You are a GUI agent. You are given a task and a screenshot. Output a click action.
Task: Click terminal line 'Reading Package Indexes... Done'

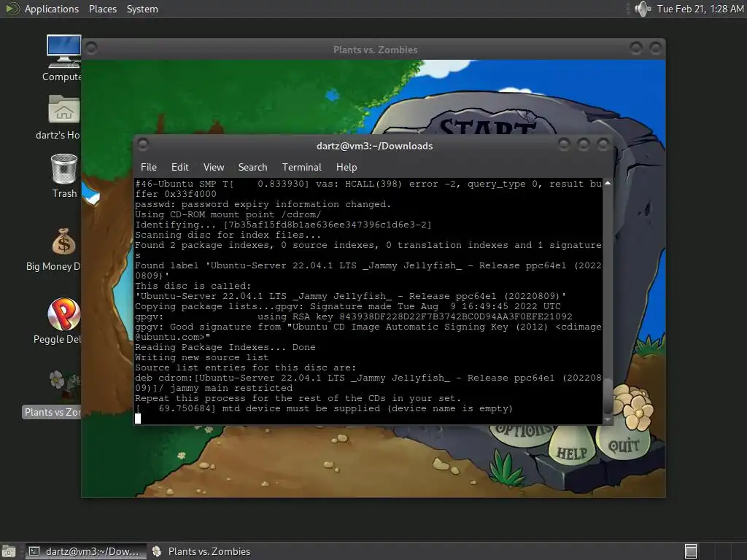[225, 347]
